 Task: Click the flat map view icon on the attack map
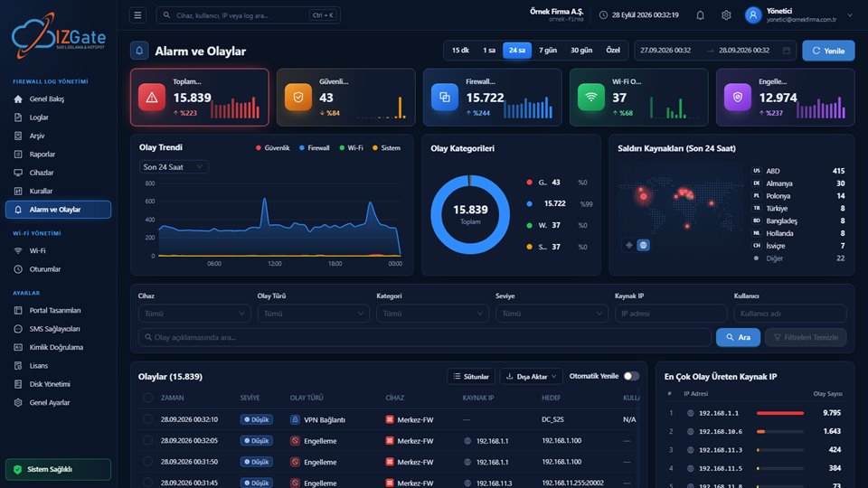pos(629,245)
